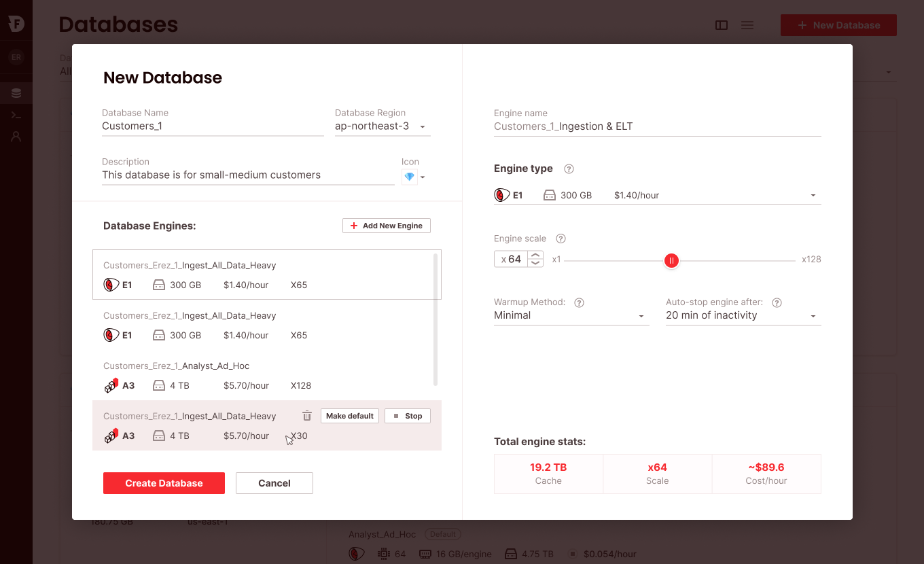Set the engine scale using the slider track

(x=734, y=260)
